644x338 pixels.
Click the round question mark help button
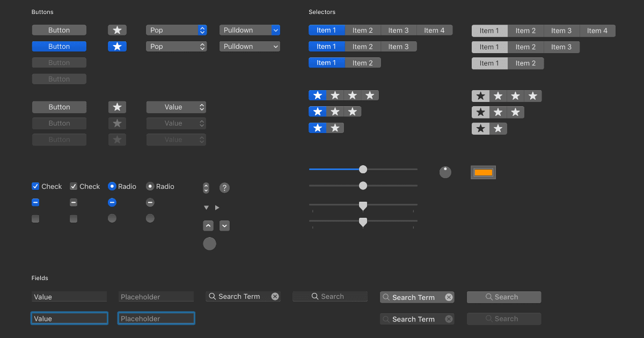pos(224,188)
